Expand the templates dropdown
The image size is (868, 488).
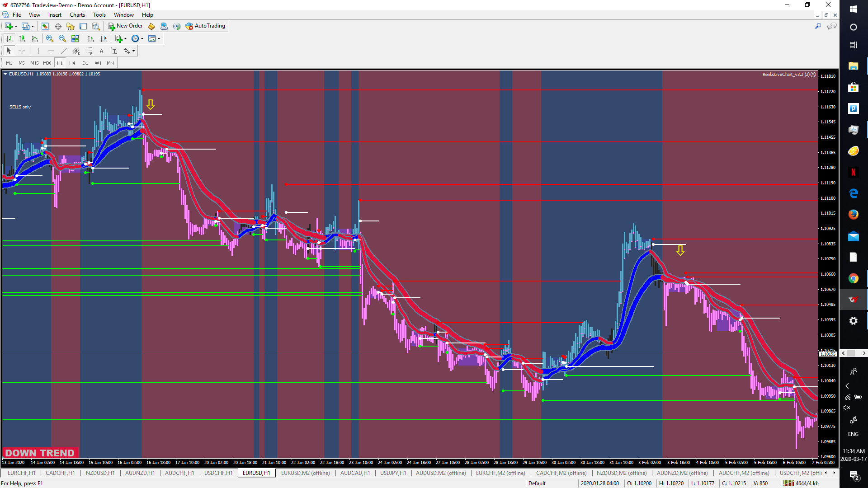coord(159,38)
